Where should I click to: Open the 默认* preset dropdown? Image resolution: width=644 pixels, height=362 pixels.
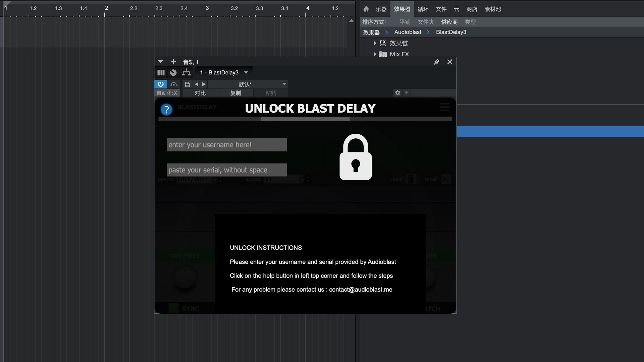[x=248, y=84]
